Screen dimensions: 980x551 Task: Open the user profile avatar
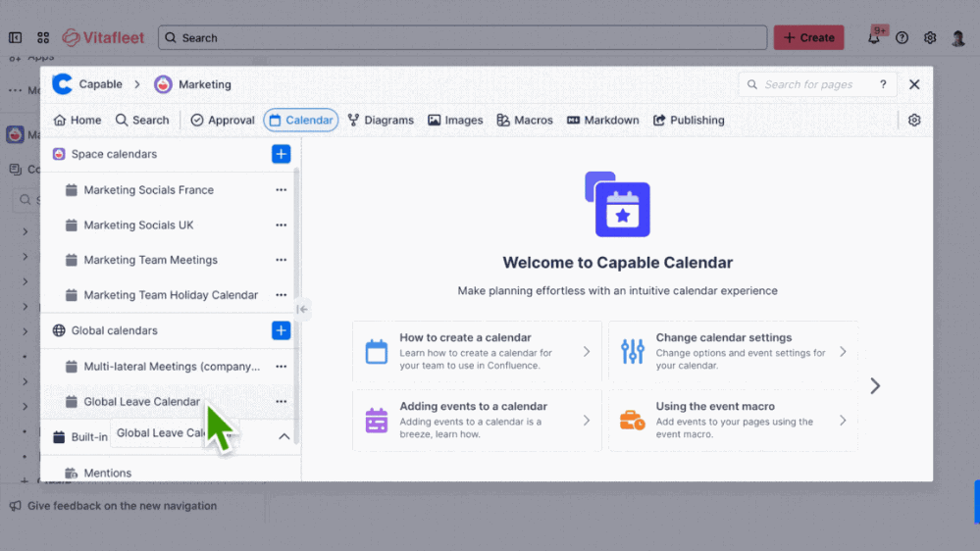pos(958,37)
